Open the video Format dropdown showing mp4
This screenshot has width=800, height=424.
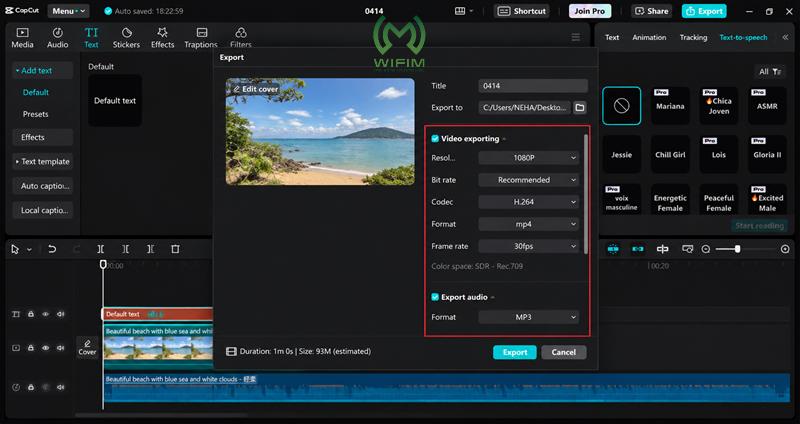[x=529, y=224]
